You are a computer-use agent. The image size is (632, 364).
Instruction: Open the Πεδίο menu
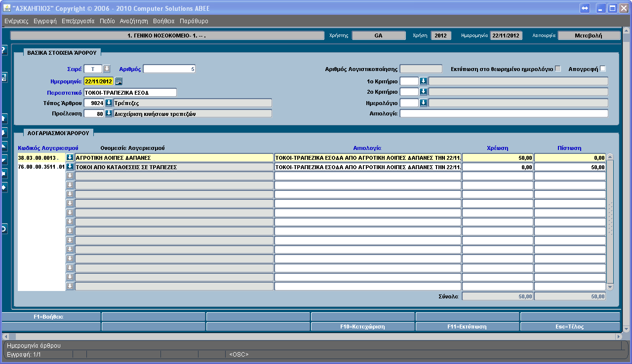click(107, 21)
